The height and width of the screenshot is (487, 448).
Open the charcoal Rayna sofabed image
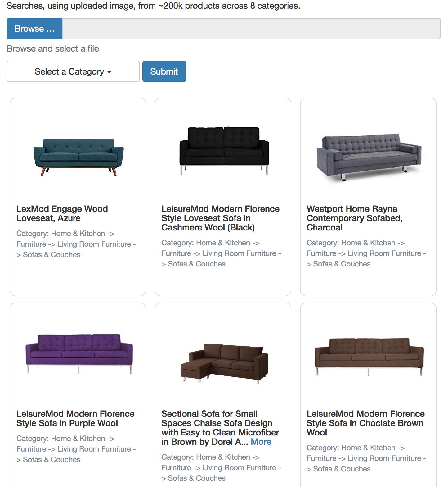[x=369, y=157]
